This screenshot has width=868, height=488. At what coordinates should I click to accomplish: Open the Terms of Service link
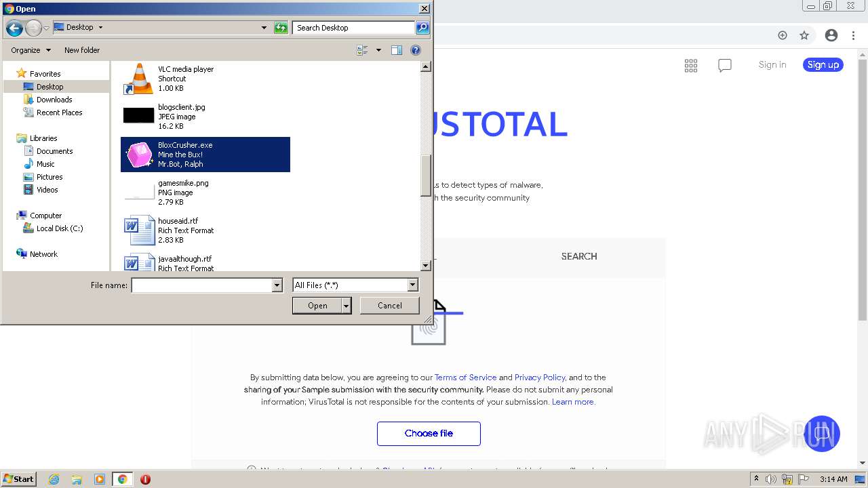coord(465,378)
